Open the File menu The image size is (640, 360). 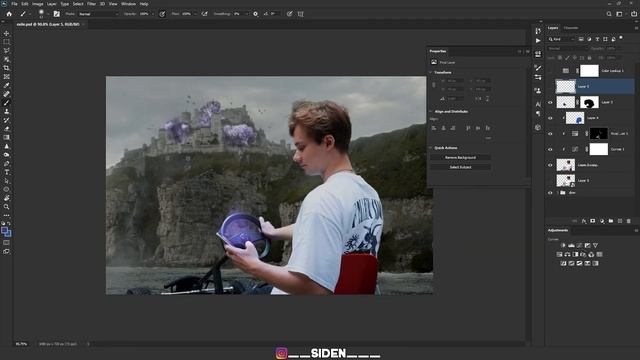coord(14,4)
